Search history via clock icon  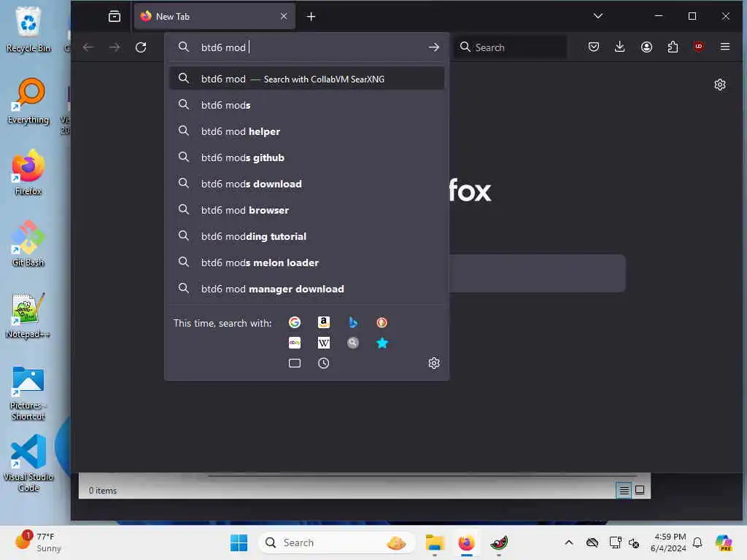click(x=323, y=363)
